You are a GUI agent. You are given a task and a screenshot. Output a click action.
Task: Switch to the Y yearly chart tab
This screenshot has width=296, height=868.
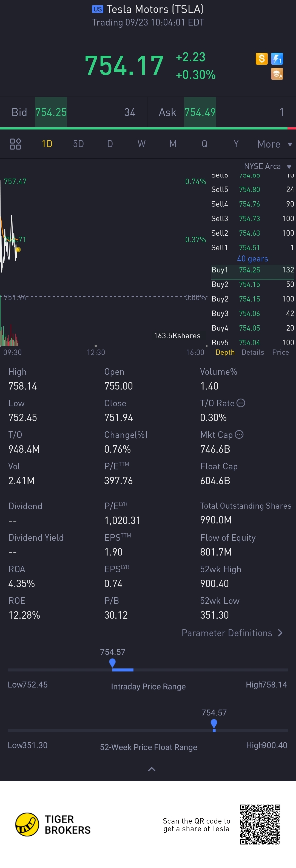click(236, 144)
